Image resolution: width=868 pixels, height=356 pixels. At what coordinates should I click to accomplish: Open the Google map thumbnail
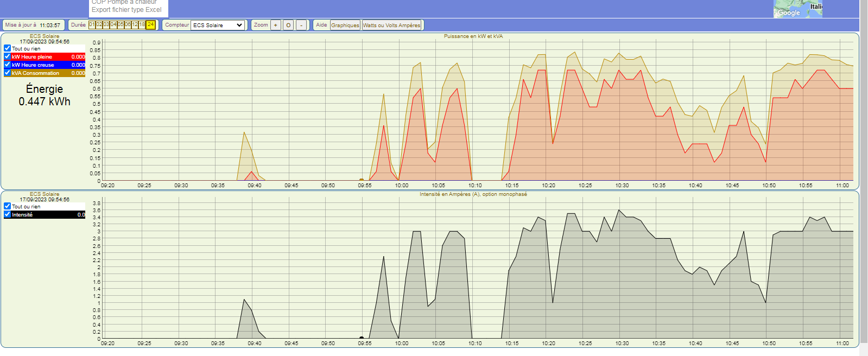click(x=798, y=9)
